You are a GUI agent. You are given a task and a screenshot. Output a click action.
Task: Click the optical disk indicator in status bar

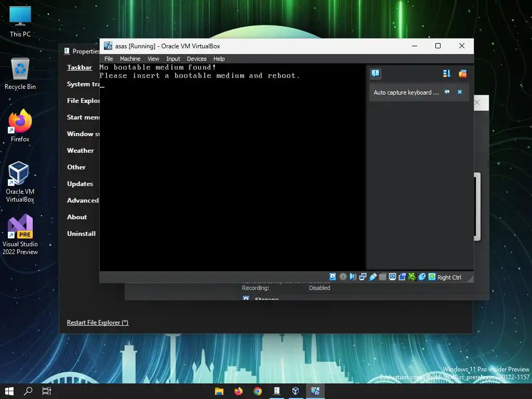(x=343, y=277)
